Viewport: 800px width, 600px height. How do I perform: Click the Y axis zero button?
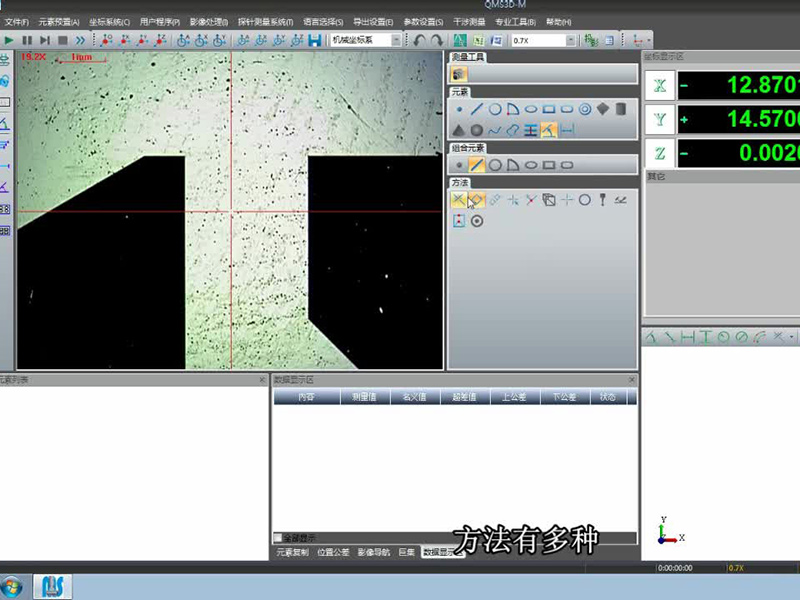coord(660,119)
